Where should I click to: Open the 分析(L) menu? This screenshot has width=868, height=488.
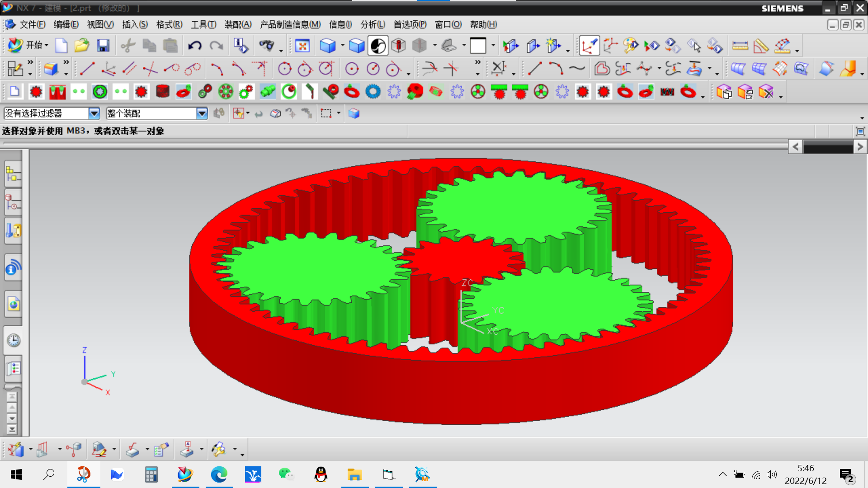[x=373, y=24]
